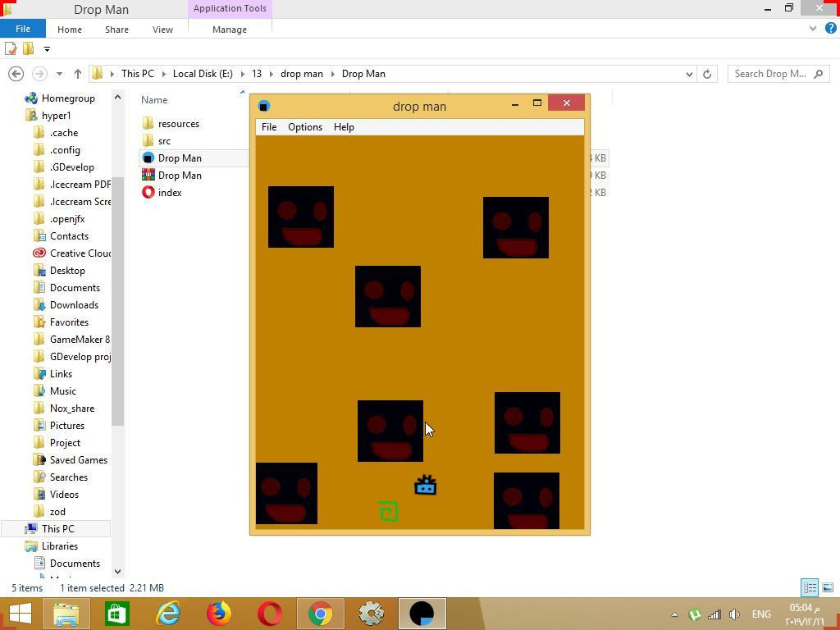
Task: Open Firefox from the taskbar
Action: (218, 614)
